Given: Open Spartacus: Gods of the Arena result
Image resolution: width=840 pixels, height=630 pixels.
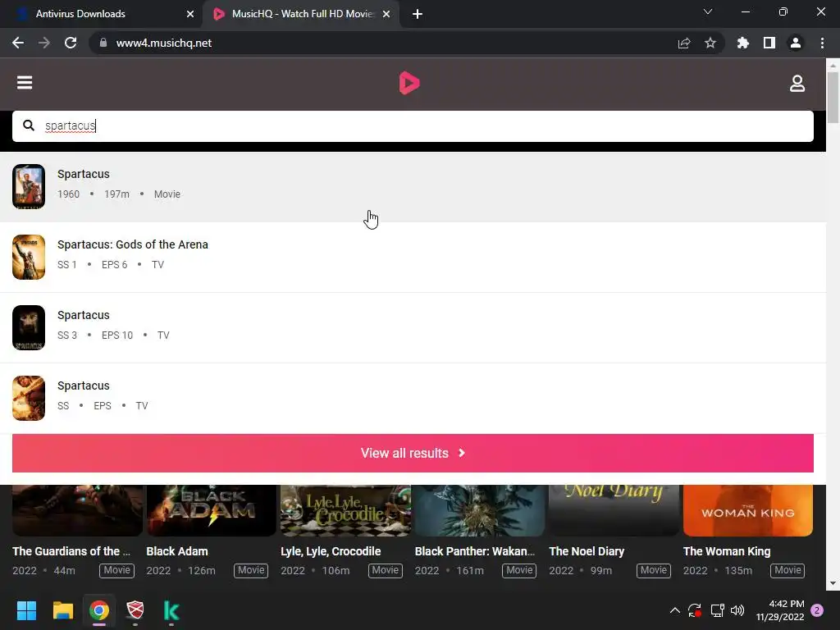Looking at the screenshot, I should point(413,257).
